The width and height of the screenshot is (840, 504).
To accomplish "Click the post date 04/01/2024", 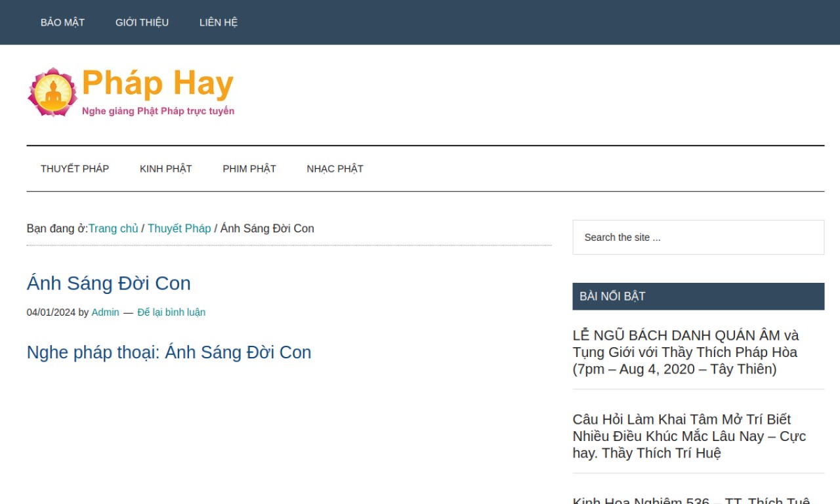I will (51, 312).
